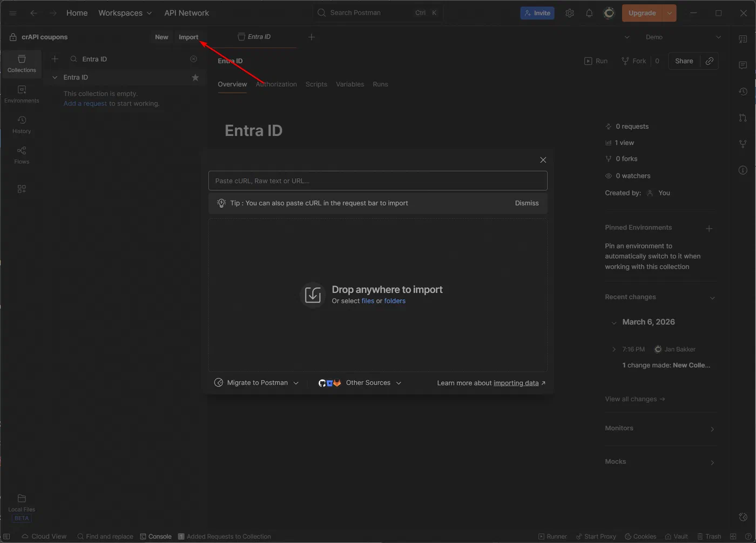The width and height of the screenshot is (756, 543).
Task: Expand the Migrate to Postman dropdown
Action: point(256,383)
